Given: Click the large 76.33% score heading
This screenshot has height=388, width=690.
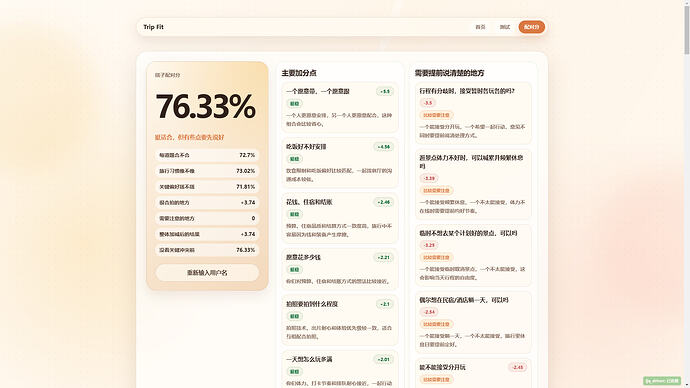Looking at the screenshot, I should (206, 106).
